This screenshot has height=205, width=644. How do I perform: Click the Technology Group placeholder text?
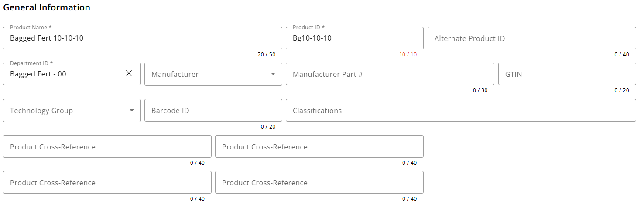pyautogui.click(x=41, y=111)
